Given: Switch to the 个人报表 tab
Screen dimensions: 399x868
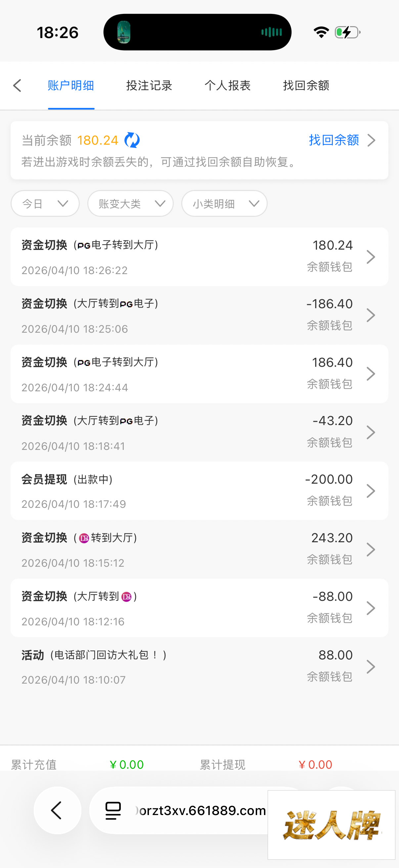Looking at the screenshot, I should (228, 86).
